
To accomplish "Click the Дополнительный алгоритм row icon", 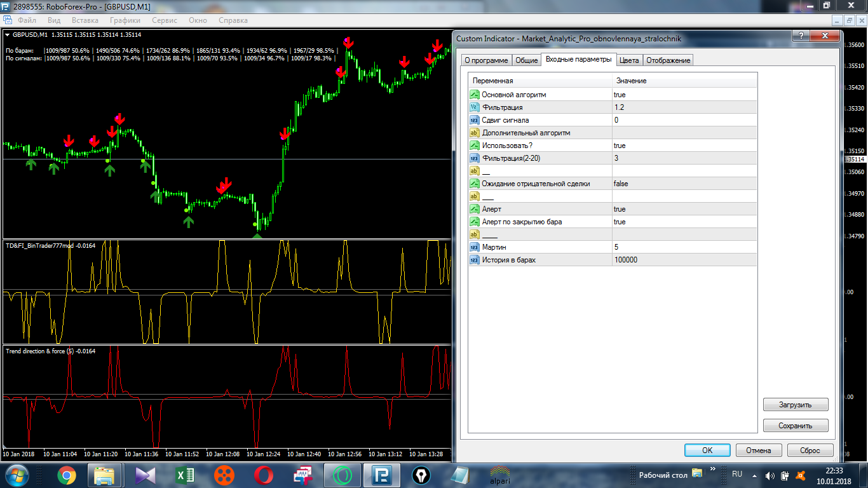I will 474,133.
